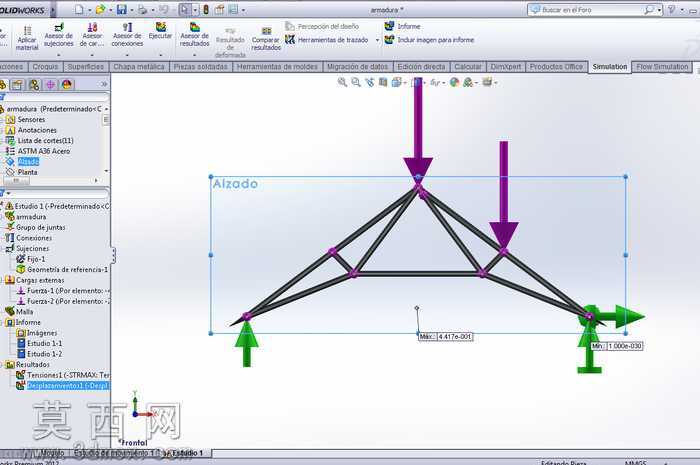
Task: Switch to the Modelo bottom tab
Action: pyautogui.click(x=51, y=453)
